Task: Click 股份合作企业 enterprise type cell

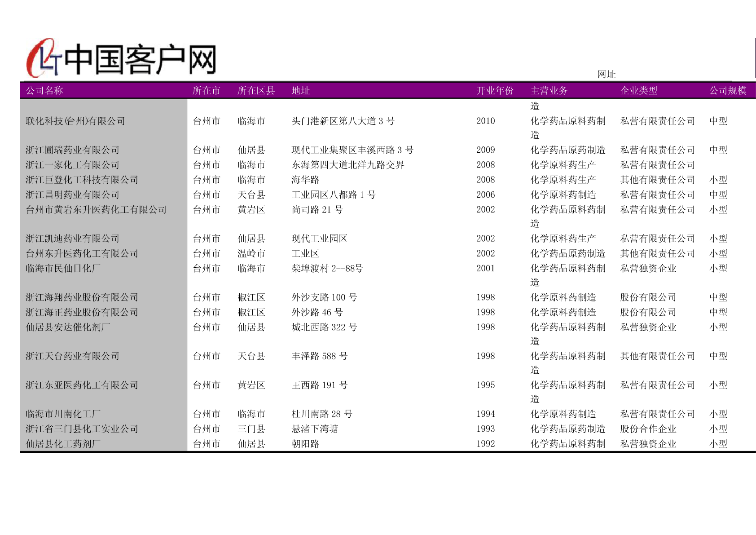Action: tap(648, 429)
